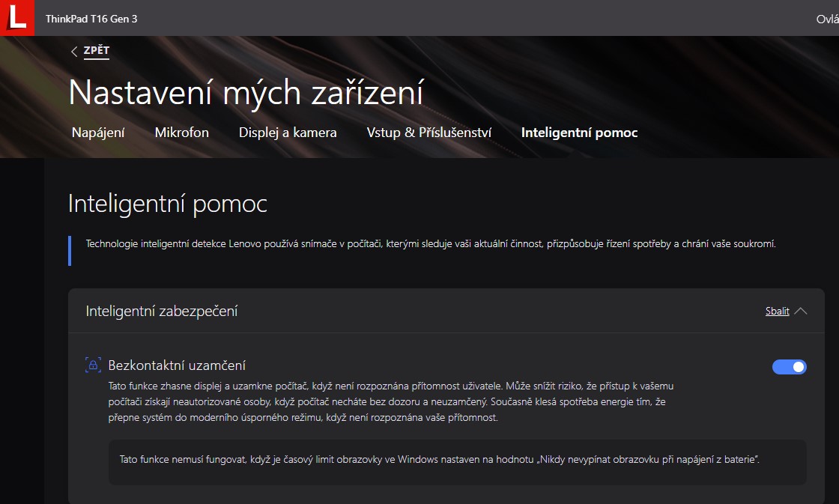Viewport: 839px width, 504px height.
Task: Disable the Bezkontaktní uzamčení toggle switch
Action: pyautogui.click(x=789, y=367)
